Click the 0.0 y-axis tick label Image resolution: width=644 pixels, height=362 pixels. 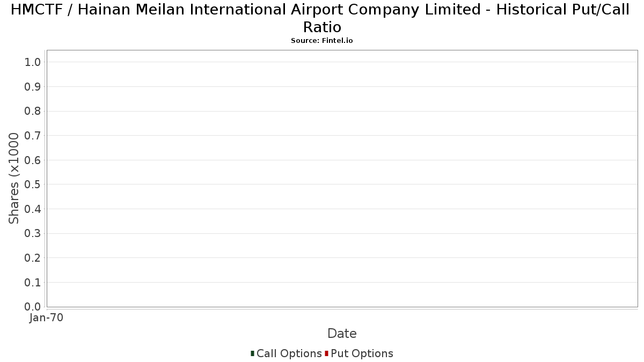[33, 307]
